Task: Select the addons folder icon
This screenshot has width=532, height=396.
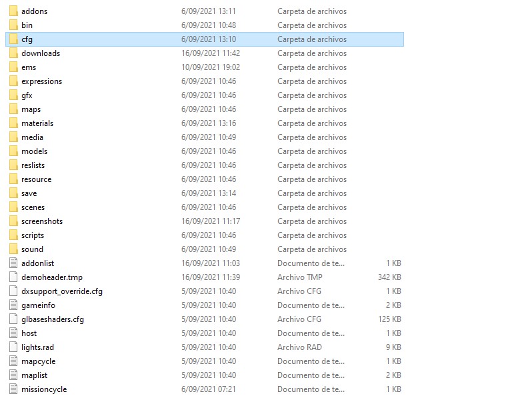Action: pos(13,11)
